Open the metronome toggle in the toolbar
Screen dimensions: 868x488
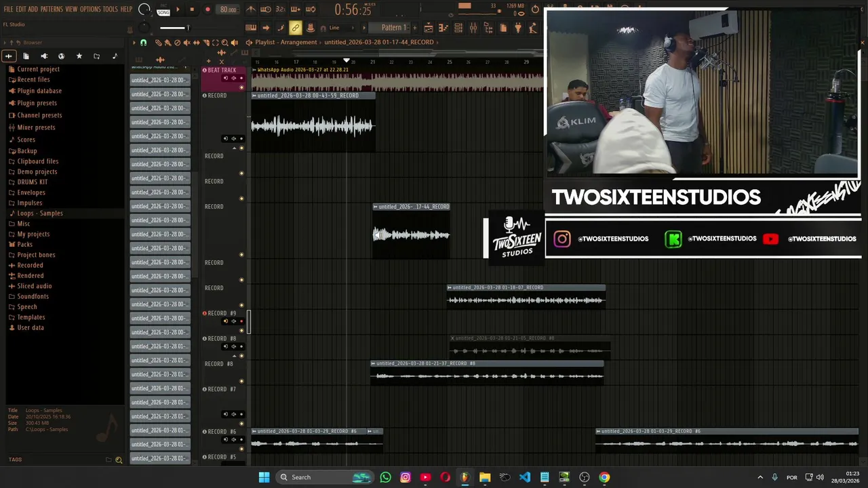(251, 9)
